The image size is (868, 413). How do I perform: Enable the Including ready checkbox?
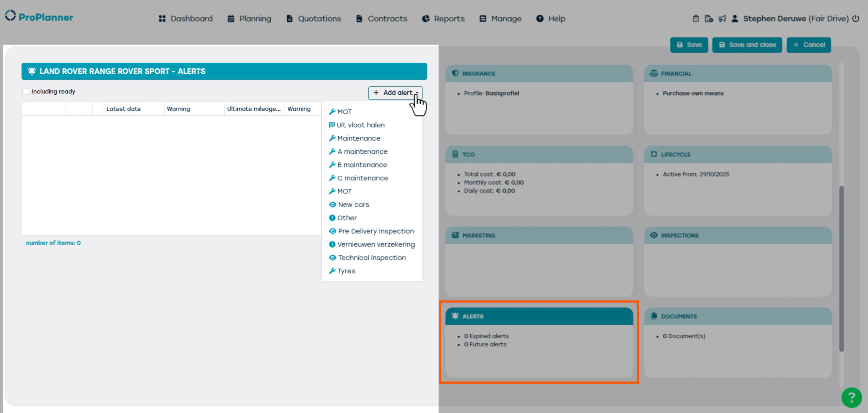26,91
